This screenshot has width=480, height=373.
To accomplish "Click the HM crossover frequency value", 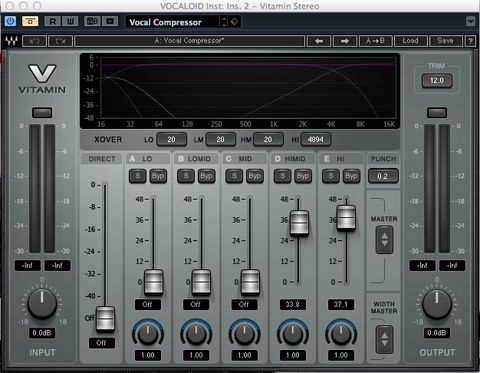I will (x=268, y=139).
